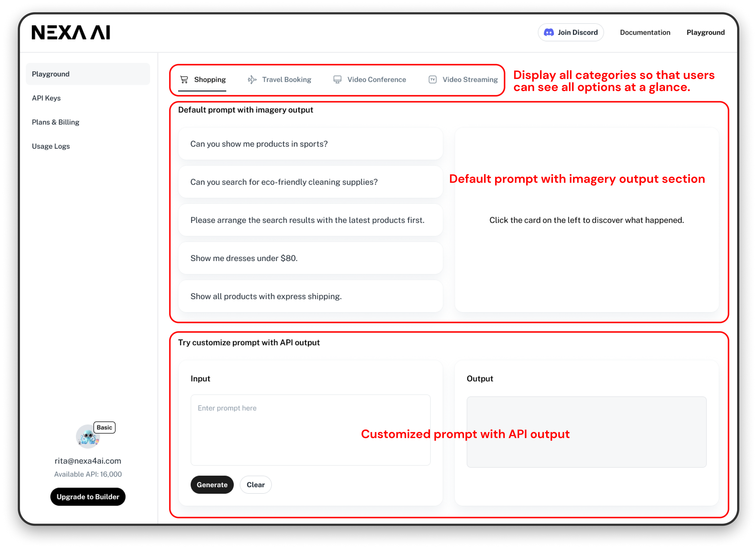Switch to the Travel Booking tab
Image resolution: width=756 pixels, height=548 pixels.
point(286,79)
